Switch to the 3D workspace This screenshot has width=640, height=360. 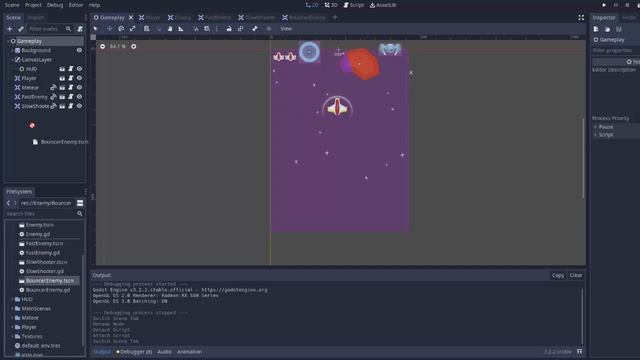[x=331, y=5]
